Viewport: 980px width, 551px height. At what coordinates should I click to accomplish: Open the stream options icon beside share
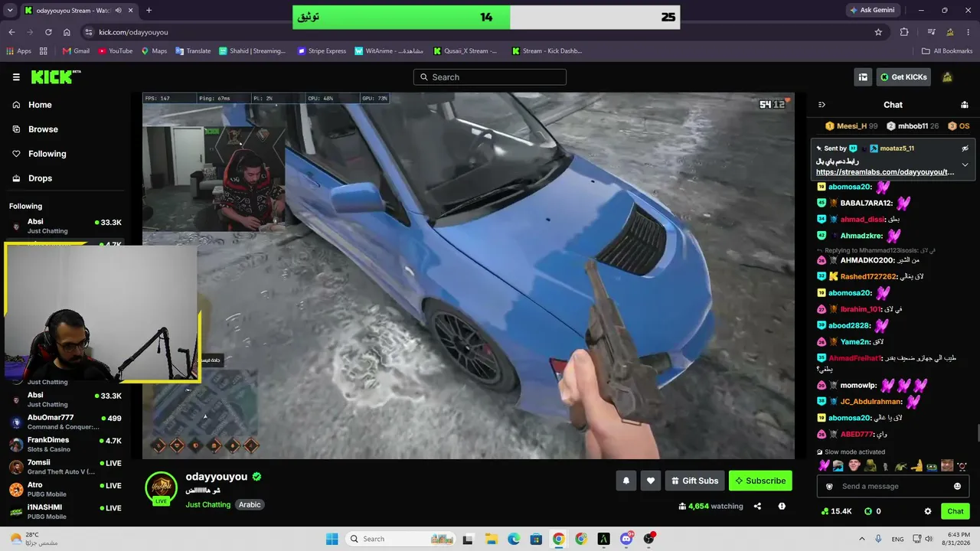(x=782, y=506)
